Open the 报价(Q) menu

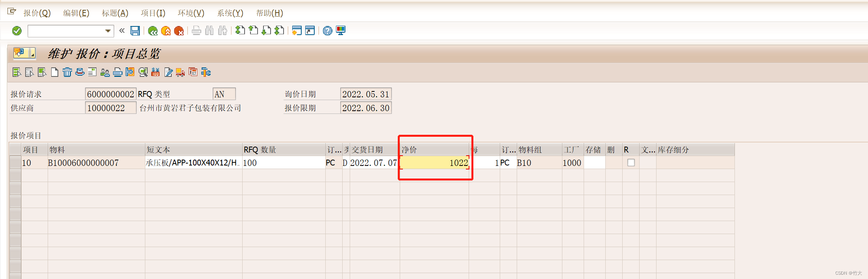(x=37, y=13)
